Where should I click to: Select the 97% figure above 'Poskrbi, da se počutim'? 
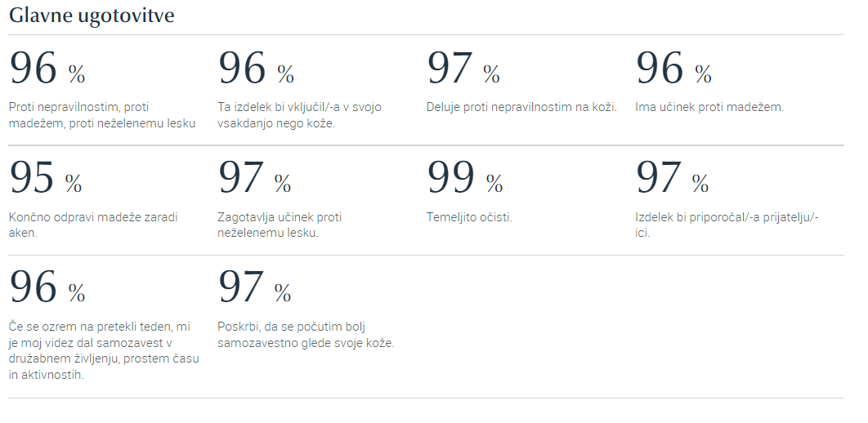255,287
